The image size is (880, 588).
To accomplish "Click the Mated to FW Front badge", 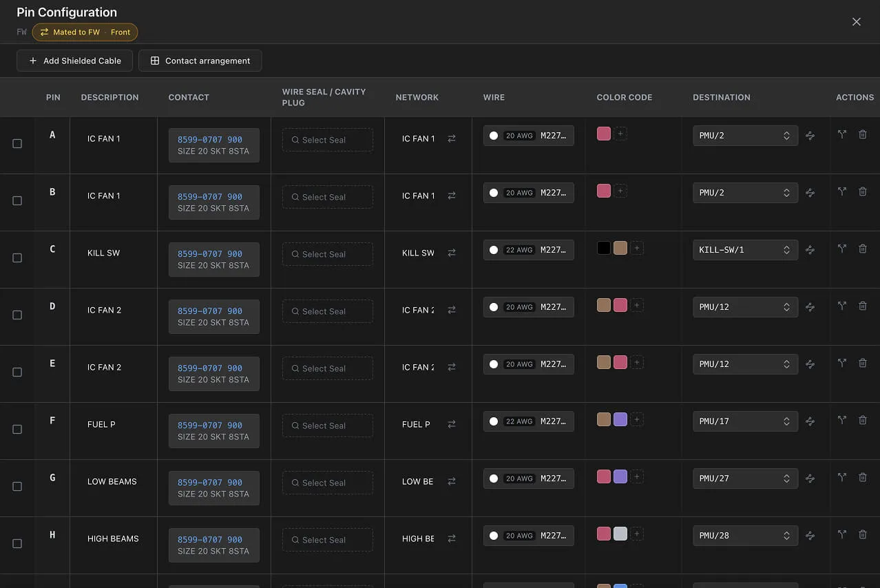I will (85, 32).
